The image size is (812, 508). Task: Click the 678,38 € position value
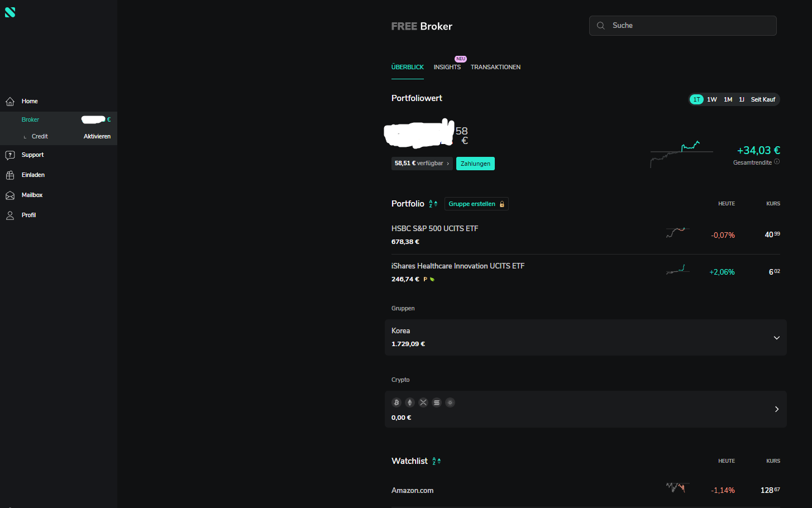tap(405, 242)
